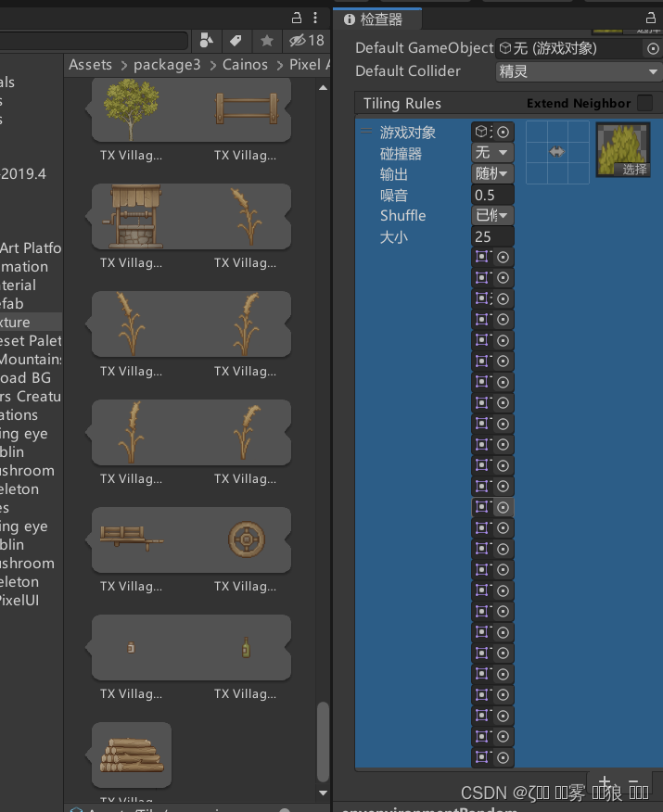This screenshot has width=663, height=812.
Task: Select the green bottle sprite asset
Action: [246, 647]
